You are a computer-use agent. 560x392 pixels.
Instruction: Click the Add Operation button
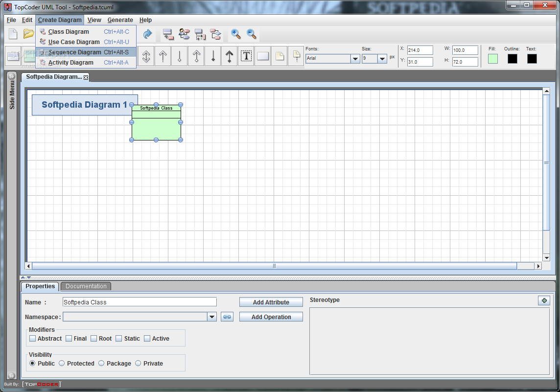point(271,317)
